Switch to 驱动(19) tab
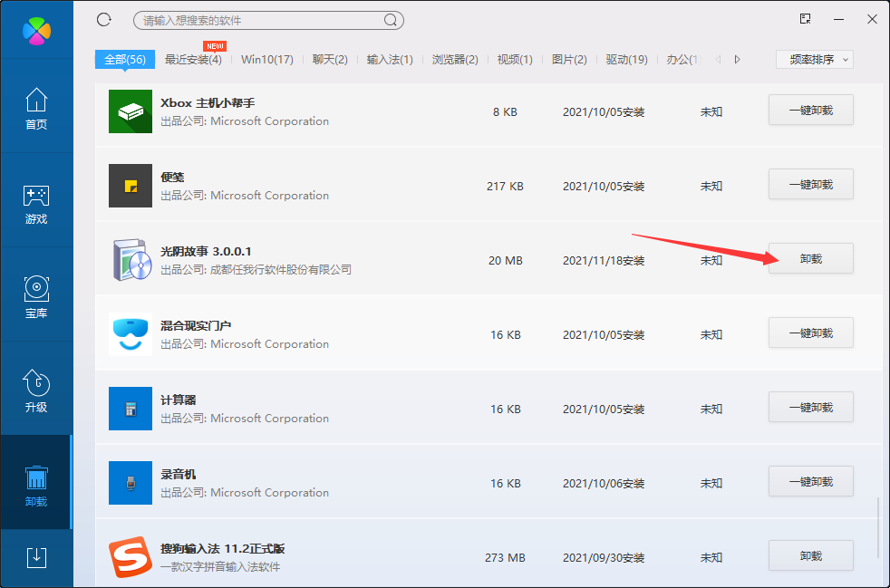890x588 pixels. pyautogui.click(x=626, y=60)
